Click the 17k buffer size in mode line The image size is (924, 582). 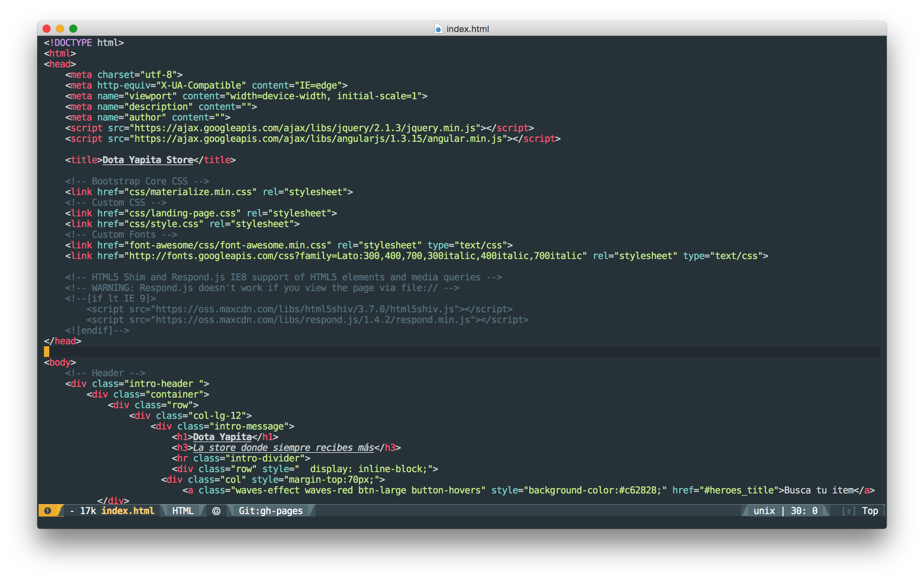[x=88, y=511]
